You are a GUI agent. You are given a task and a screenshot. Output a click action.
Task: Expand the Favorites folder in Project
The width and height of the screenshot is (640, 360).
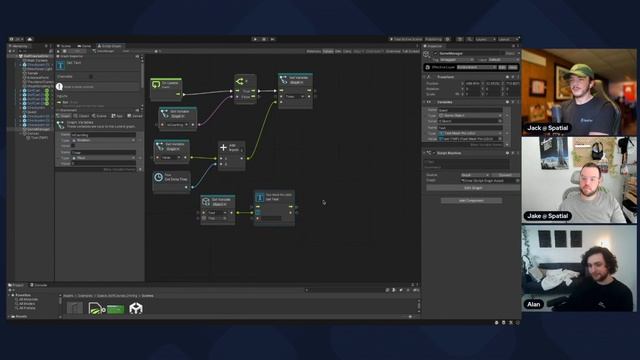[x=10, y=295]
